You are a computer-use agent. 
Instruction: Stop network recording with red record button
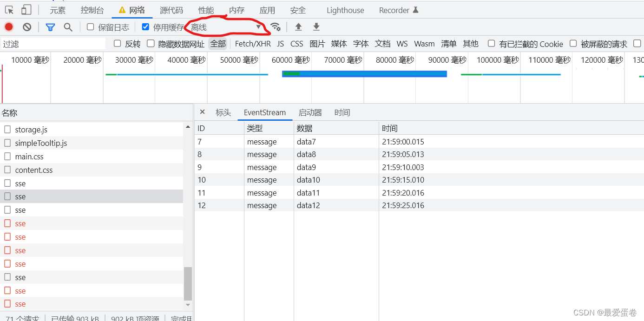[x=8, y=26]
